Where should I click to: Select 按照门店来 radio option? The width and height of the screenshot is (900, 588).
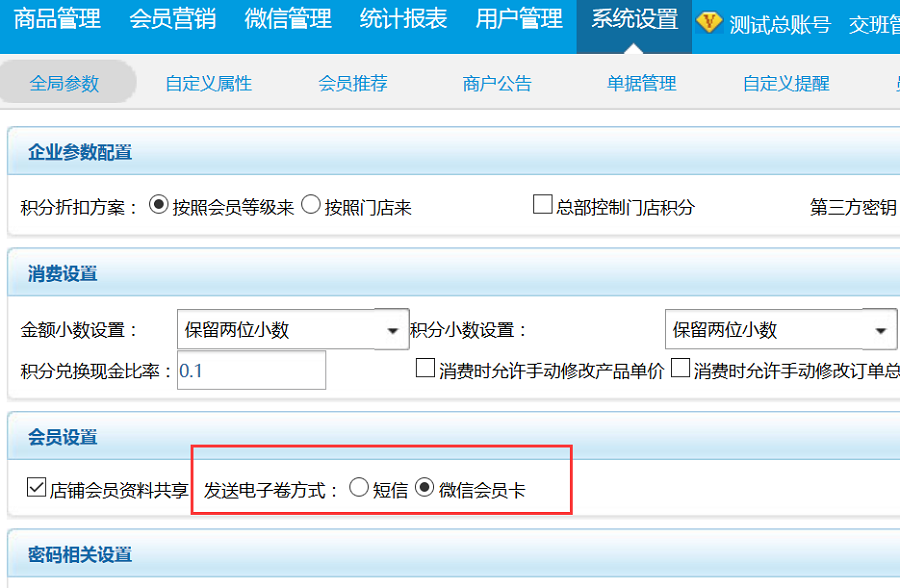click(x=310, y=206)
